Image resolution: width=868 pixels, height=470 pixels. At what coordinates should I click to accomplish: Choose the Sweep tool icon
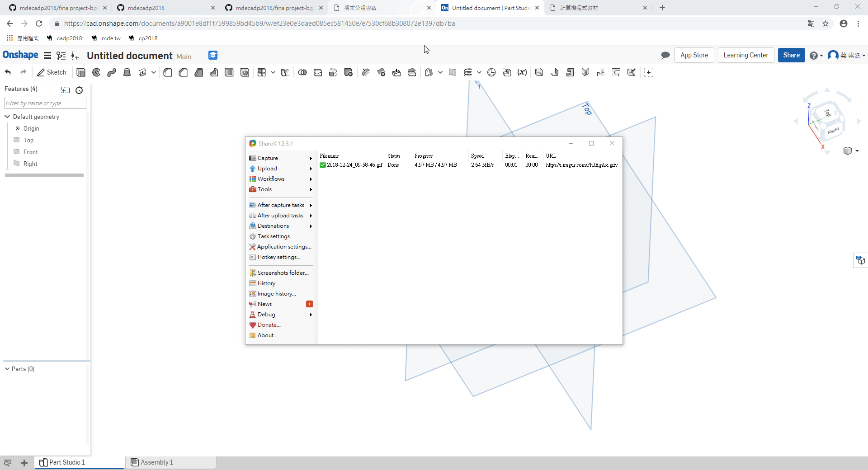112,72
